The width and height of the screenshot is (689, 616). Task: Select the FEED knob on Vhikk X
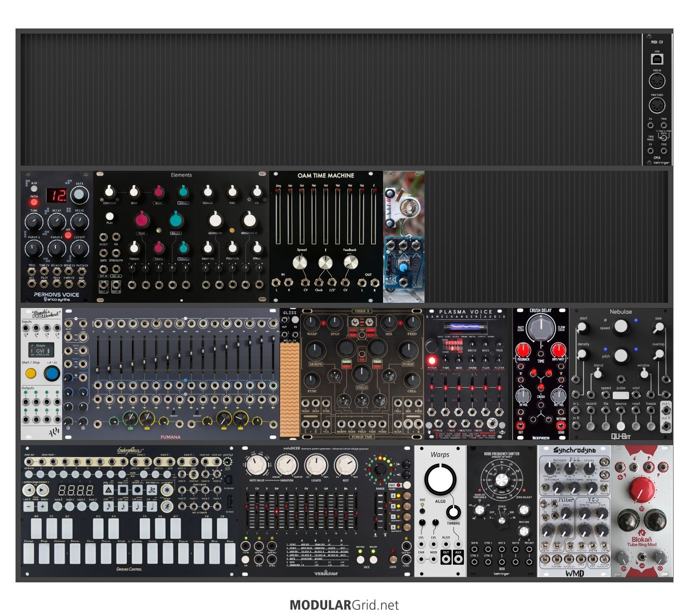(x=412, y=322)
